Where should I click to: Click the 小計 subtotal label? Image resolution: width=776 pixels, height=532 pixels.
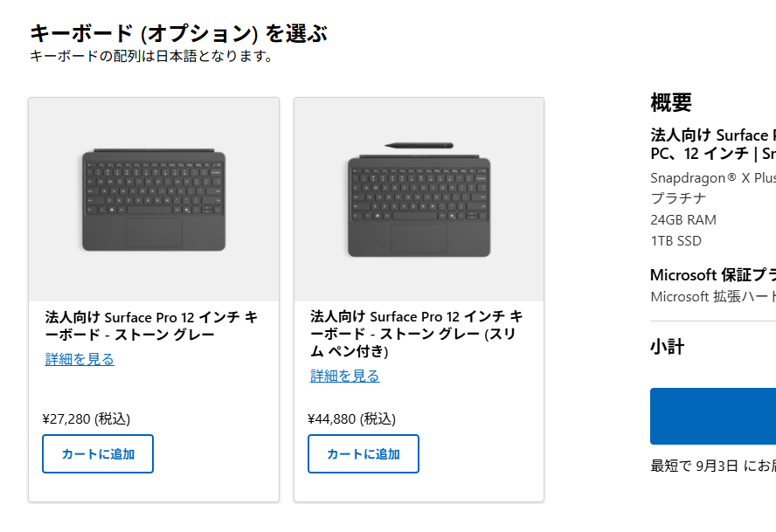click(667, 347)
